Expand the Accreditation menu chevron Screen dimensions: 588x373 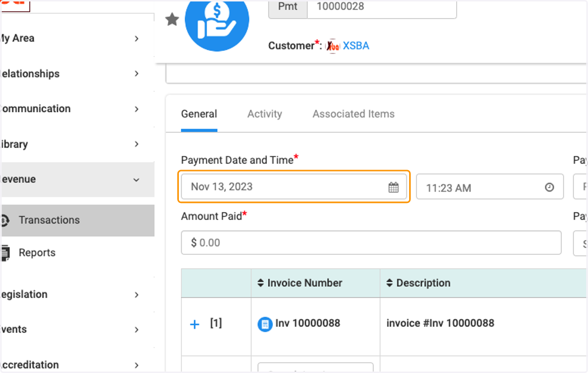(137, 365)
